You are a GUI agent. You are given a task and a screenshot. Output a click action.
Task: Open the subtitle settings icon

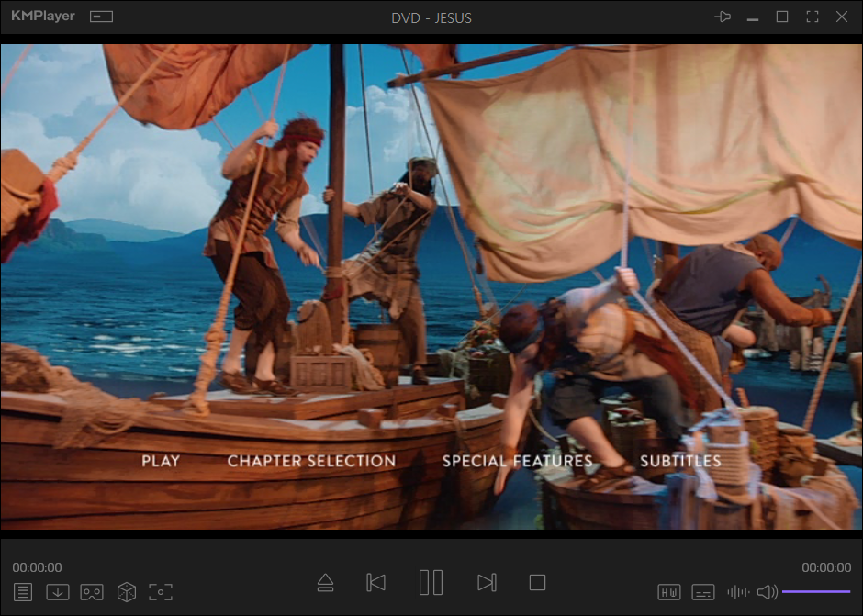703,592
